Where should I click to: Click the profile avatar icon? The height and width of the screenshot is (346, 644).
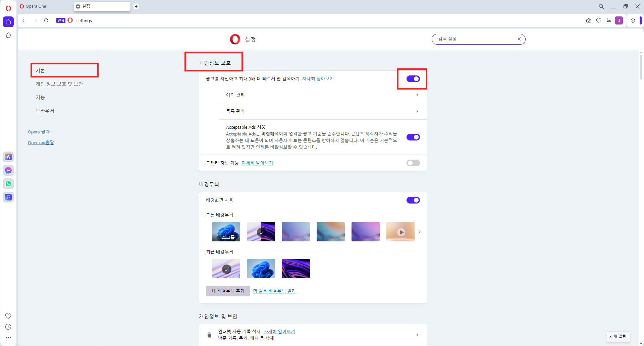(x=619, y=20)
